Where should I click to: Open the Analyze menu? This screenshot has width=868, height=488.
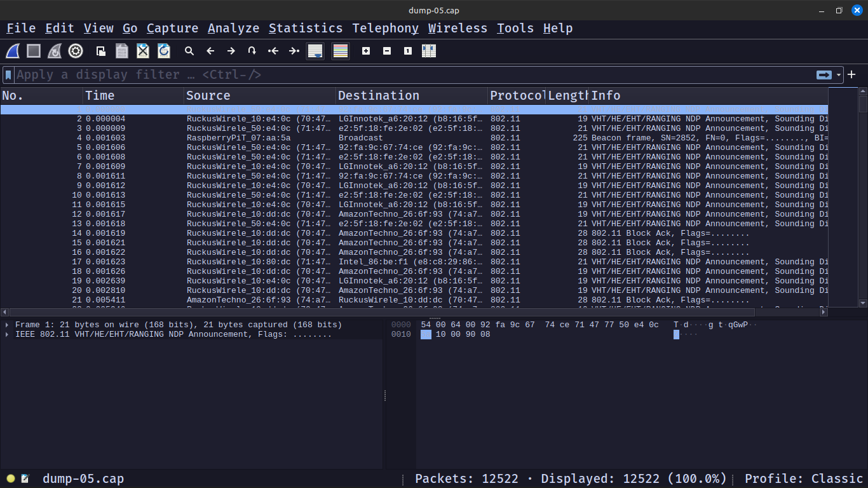coord(234,28)
